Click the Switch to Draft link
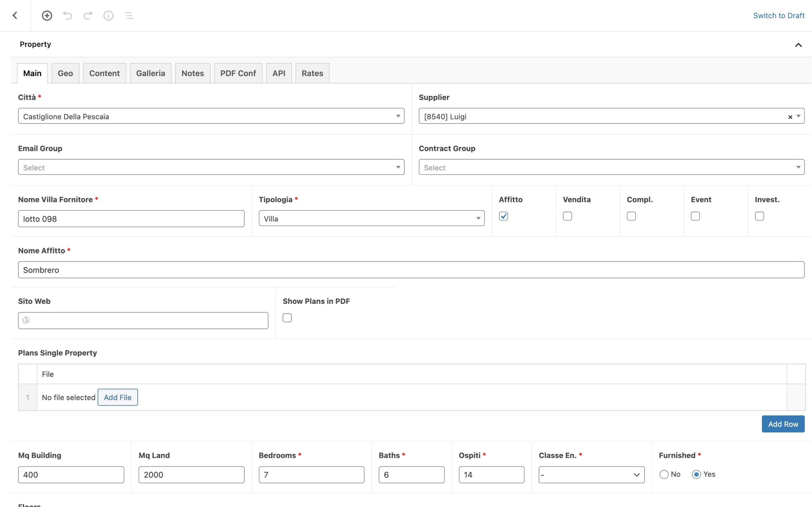The width and height of the screenshot is (812, 507). click(778, 16)
